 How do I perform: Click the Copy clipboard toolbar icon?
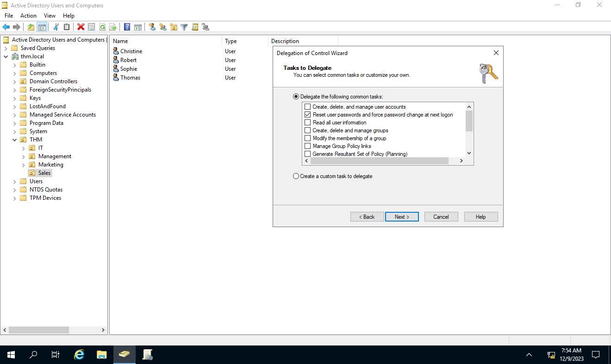pyautogui.click(x=67, y=27)
